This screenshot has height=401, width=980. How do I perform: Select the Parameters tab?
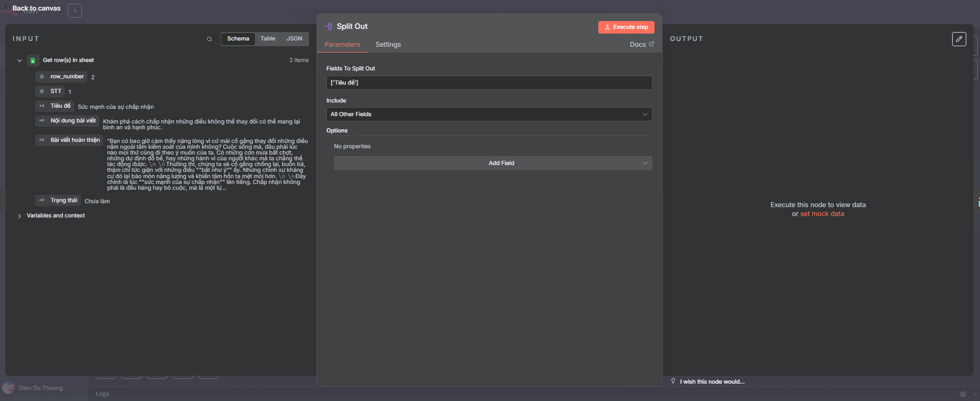coord(342,45)
